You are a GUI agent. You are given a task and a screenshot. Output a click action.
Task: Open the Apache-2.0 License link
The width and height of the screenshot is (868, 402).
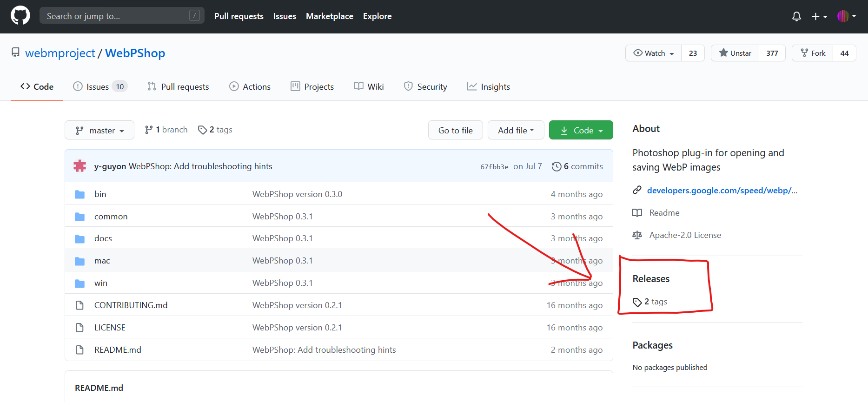pyautogui.click(x=685, y=235)
